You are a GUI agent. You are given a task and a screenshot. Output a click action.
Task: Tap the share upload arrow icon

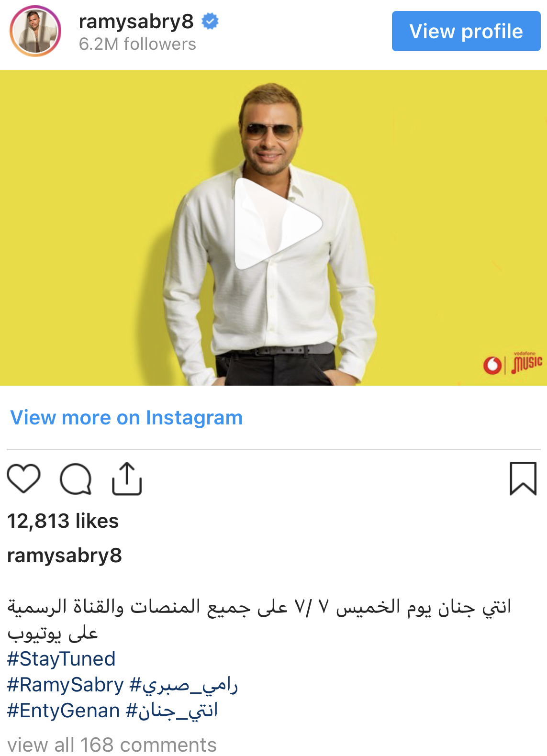(x=127, y=478)
